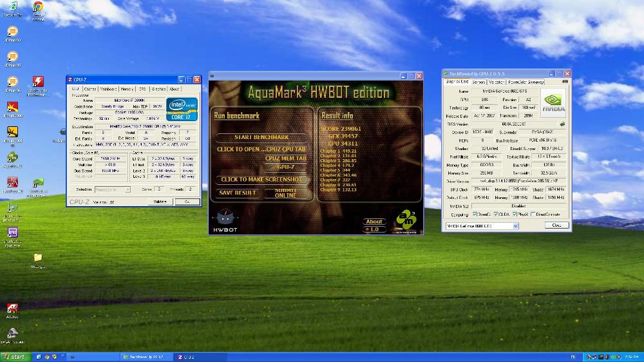The width and height of the screenshot is (644, 362).
Task: Toggle the OpenCL checkbox in GPU-Z
Action: 475,214
